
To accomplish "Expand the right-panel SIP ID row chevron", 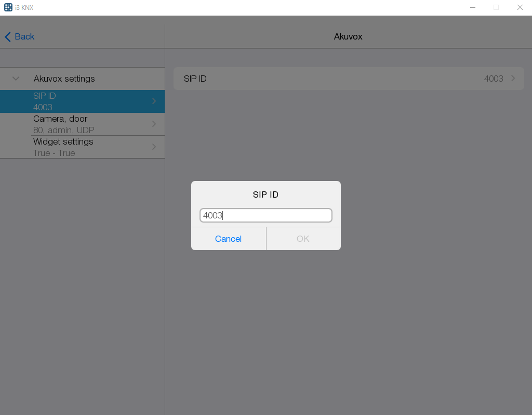I will pyautogui.click(x=513, y=79).
